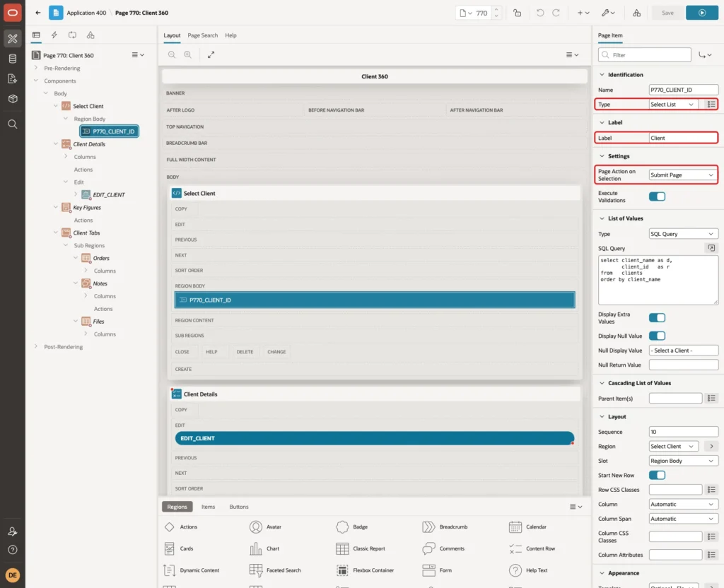Show the Buttons gallery tab
This screenshot has width=724, height=588.
[x=239, y=506]
